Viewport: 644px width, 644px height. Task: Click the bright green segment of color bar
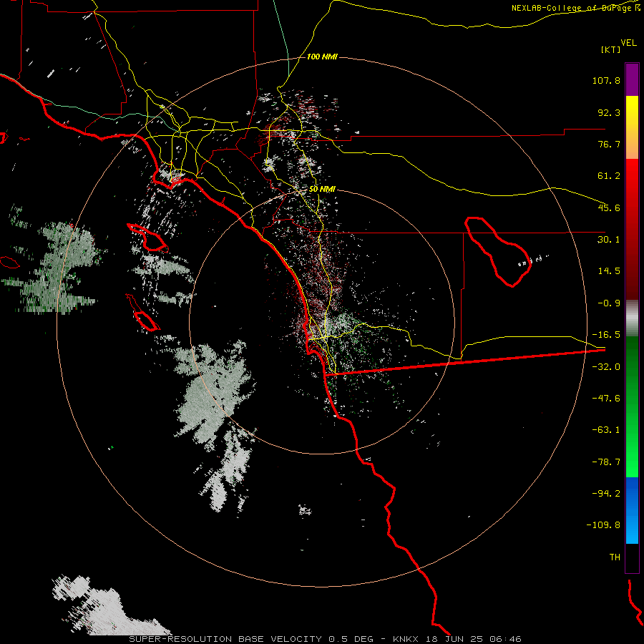pos(632,406)
